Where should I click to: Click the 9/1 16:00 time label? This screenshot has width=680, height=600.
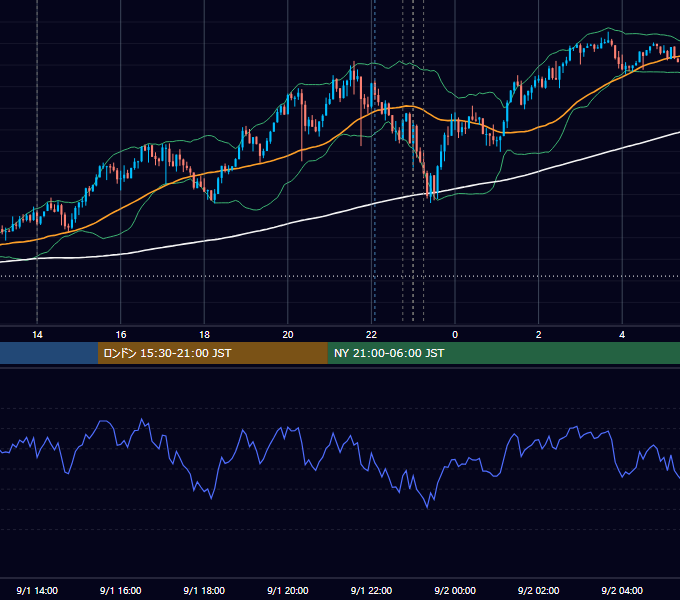pyautogui.click(x=121, y=590)
